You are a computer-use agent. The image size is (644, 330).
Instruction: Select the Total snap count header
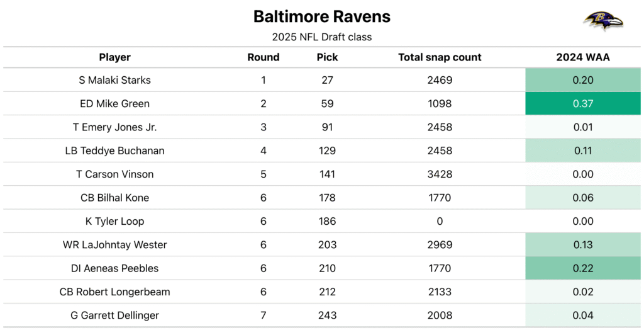pos(440,57)
